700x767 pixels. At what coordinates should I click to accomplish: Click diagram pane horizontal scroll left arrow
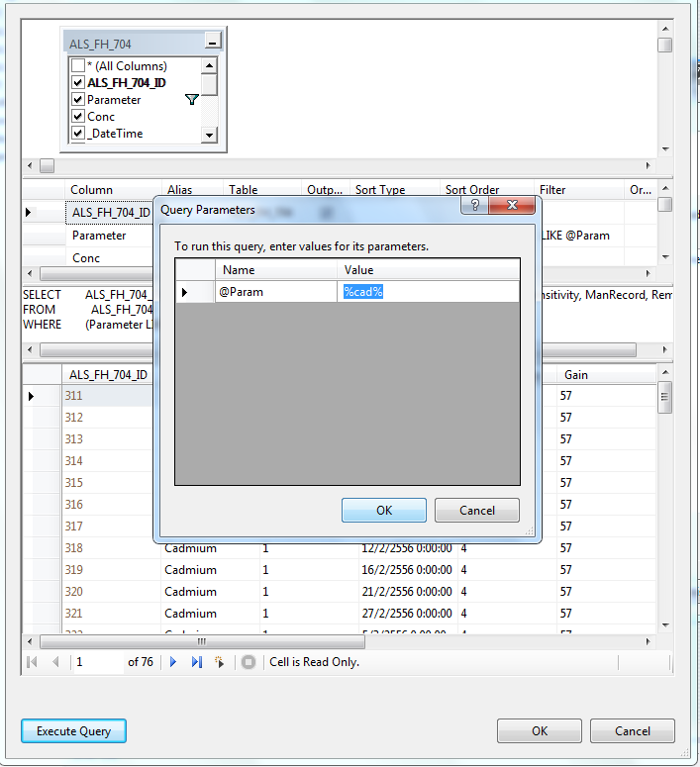(30, 166)
